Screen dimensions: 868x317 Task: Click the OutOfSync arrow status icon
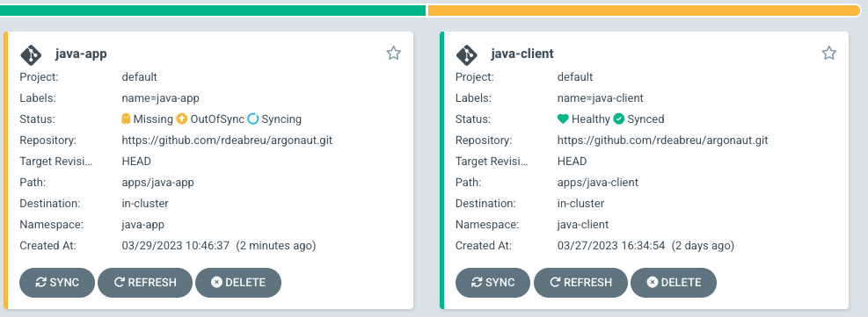(x=182, y=119)
